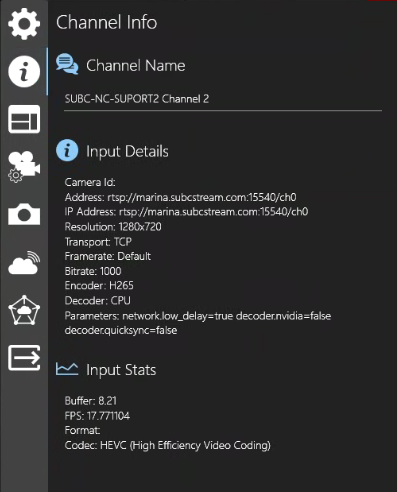The image size is (398, 492).
Task: Open the video camera settings icon
Action: pyautogui.click(x=24, y=167)
